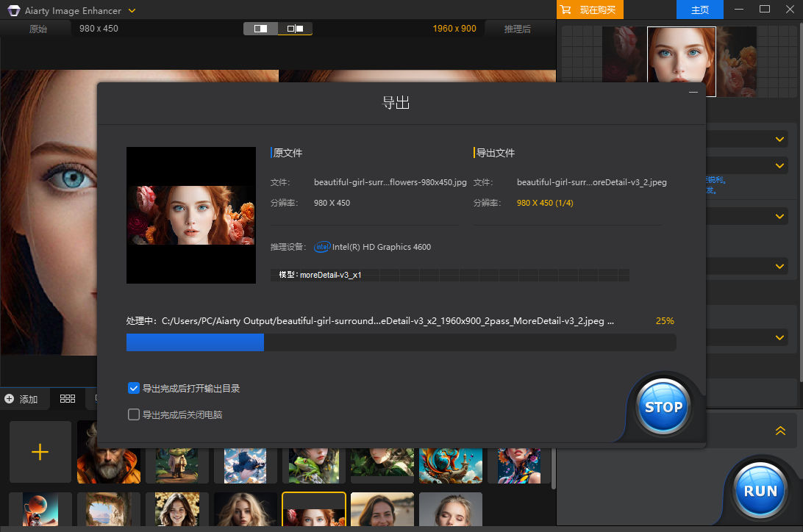The width and height of the screenshot is (803, 532).
Task: Expand the fourth right panel dropdown chevron
Action: click(779, 266)
